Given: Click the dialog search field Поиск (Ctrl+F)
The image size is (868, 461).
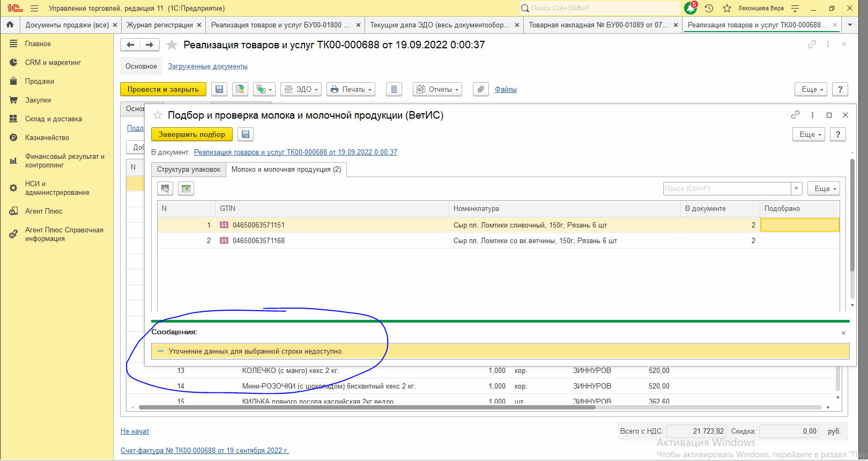Looking at the screenshot, I should pyautogui.click(x=726, y=188).
